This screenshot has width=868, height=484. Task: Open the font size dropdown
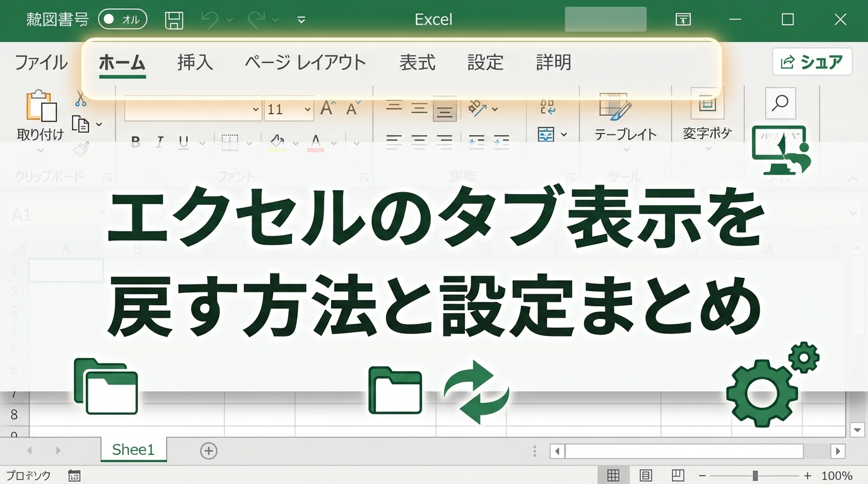[307, 109]
